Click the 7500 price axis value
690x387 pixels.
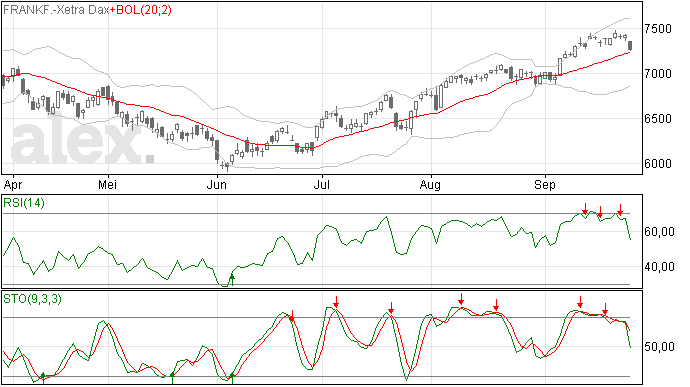point(658,29)
